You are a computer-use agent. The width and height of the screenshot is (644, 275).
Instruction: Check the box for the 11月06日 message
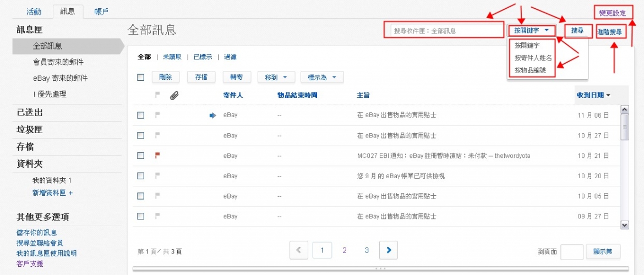click(x=141, y=116)
